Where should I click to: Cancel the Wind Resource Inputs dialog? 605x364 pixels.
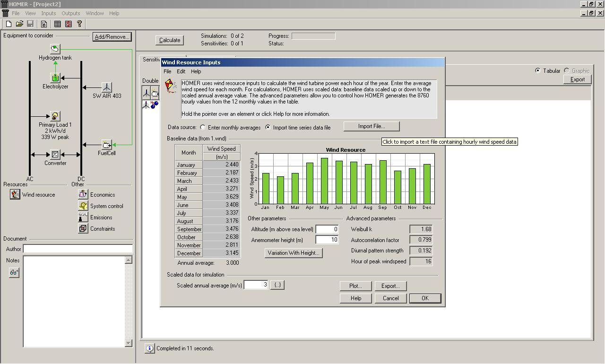(x=390, y=298)
